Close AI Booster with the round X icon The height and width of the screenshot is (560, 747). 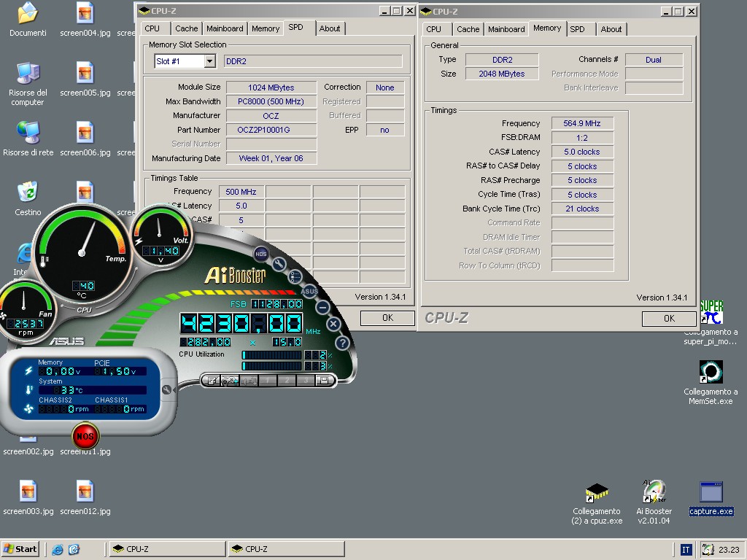333,324
